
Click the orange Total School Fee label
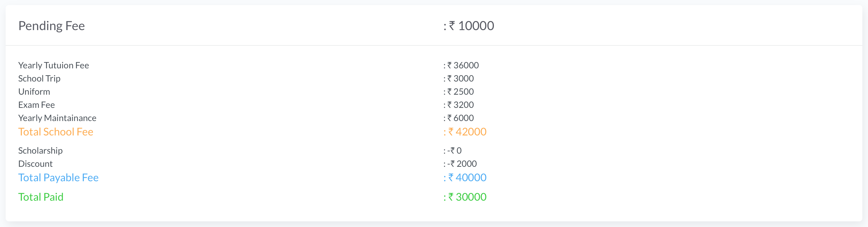point(56,132)
